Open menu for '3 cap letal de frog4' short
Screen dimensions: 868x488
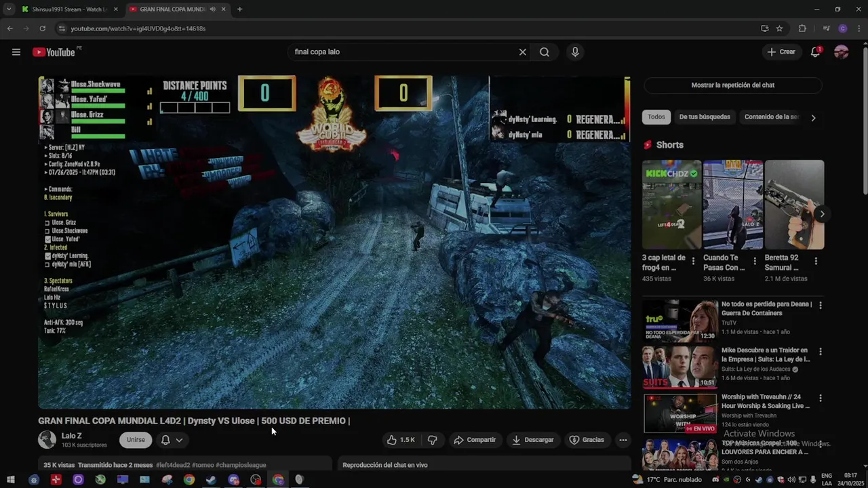pos(693,261)
